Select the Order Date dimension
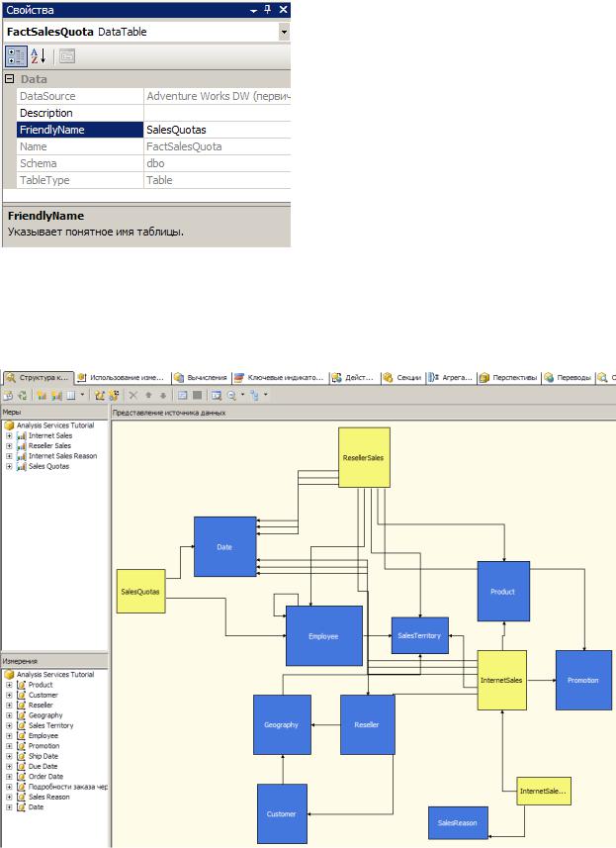The height and width of the screenshot is (848, 616). click(45, 777)
